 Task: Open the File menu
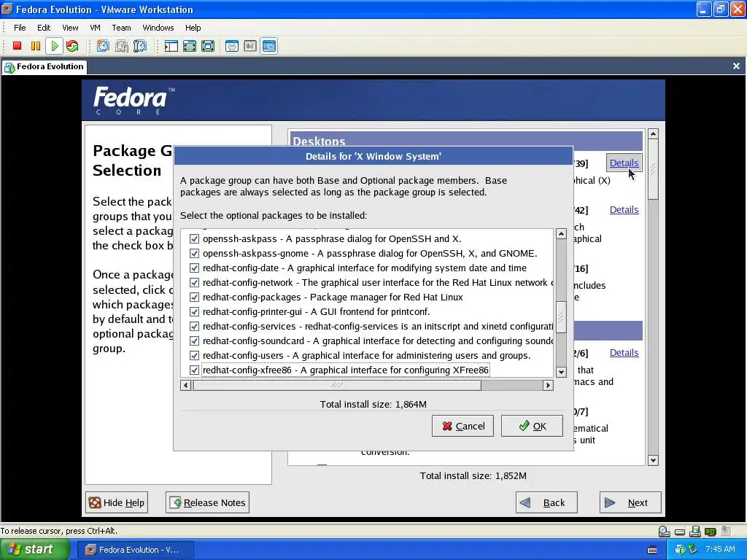(x=20, y=28)
